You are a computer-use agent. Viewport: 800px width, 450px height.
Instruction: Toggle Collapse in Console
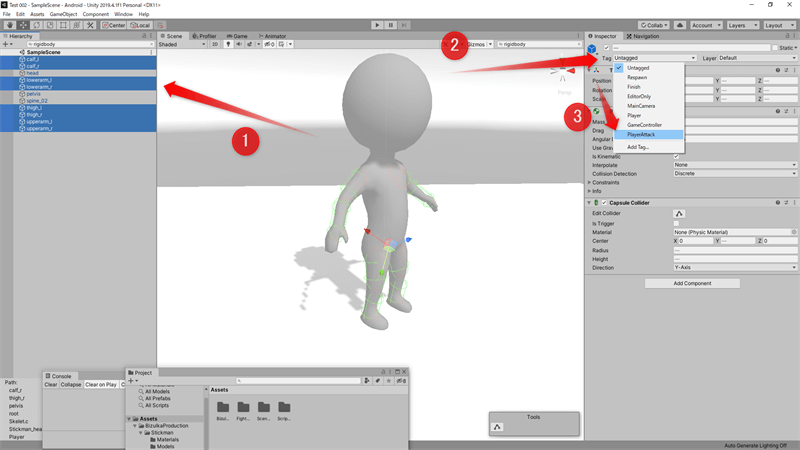point(71,385)
